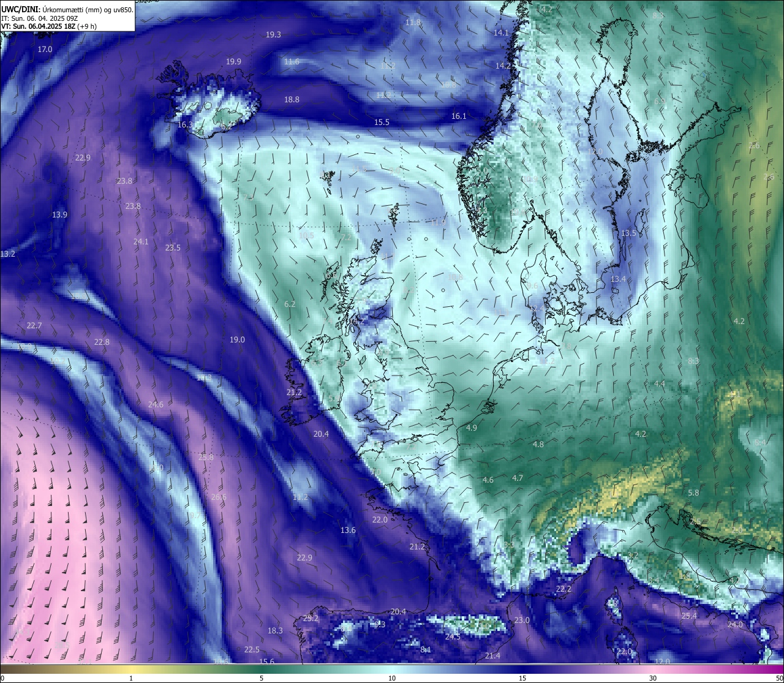Click the colour scale label 30
784x683 pixels.
[x=653, y=678]
